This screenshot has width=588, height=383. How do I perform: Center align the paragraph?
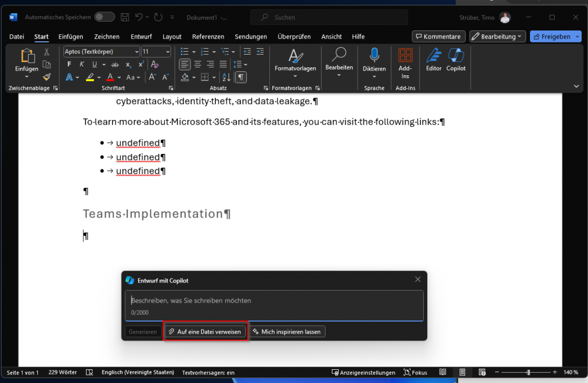click(x=198, y=64)
